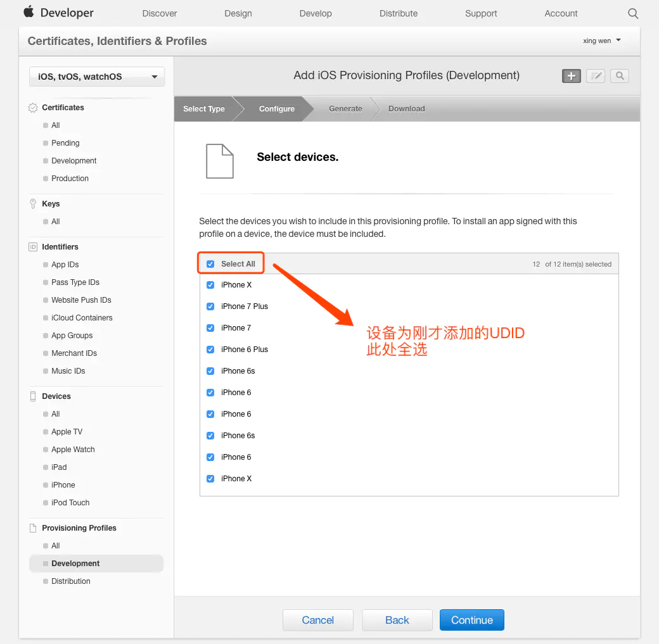Click the Configure step tab
The height and width of the screenshot is (644, 659).
coord(276,109)
